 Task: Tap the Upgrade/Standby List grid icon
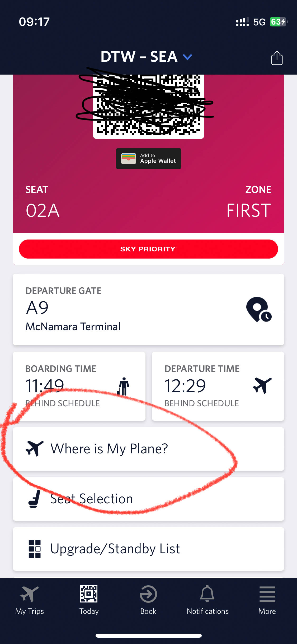click(x=35, y=549)
